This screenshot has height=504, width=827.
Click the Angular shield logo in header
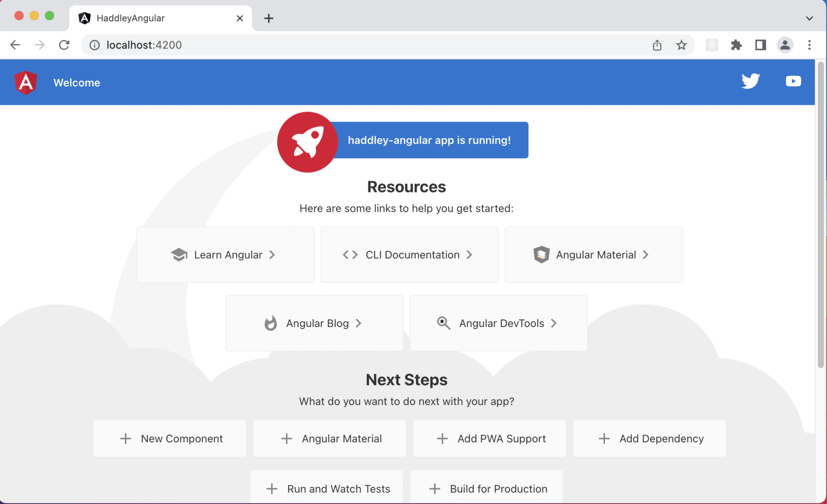click(x=26, y=82)
